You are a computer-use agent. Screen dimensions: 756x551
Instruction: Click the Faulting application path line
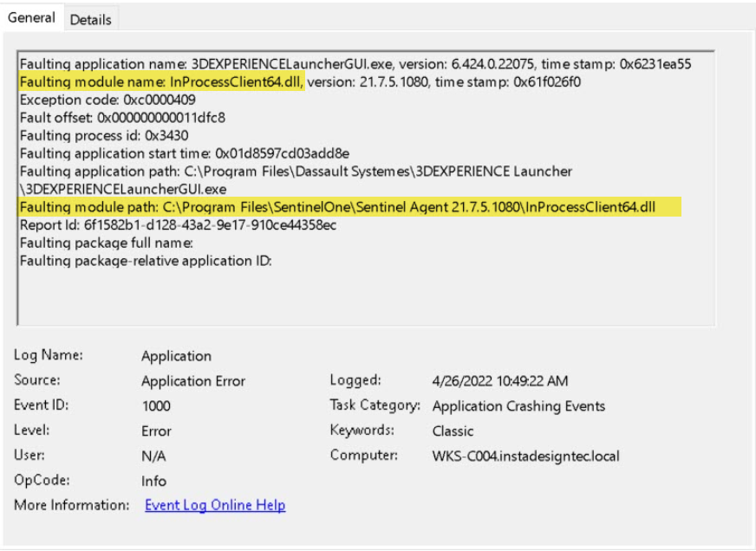coord(296,171)
